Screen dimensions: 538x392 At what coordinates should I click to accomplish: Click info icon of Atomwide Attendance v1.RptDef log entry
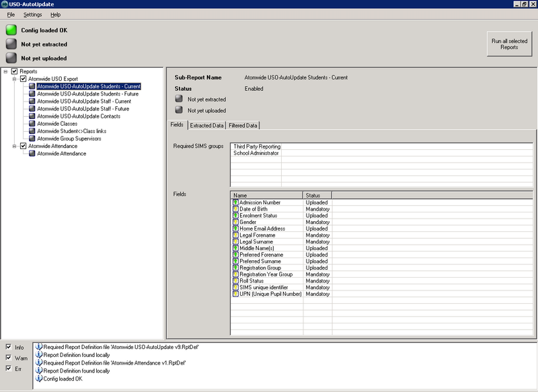click(39, 362)
